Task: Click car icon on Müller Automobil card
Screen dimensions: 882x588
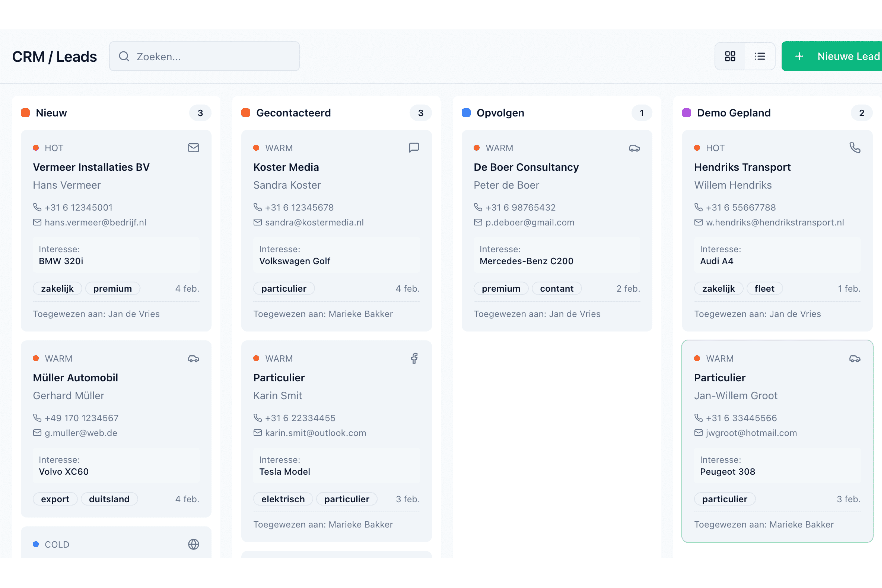Action: 193,359
